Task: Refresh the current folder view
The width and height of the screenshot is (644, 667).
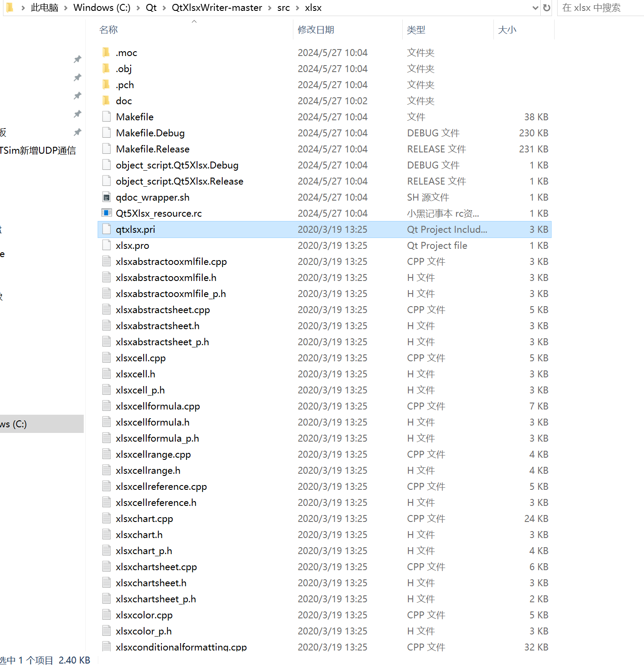Action: 547,8
